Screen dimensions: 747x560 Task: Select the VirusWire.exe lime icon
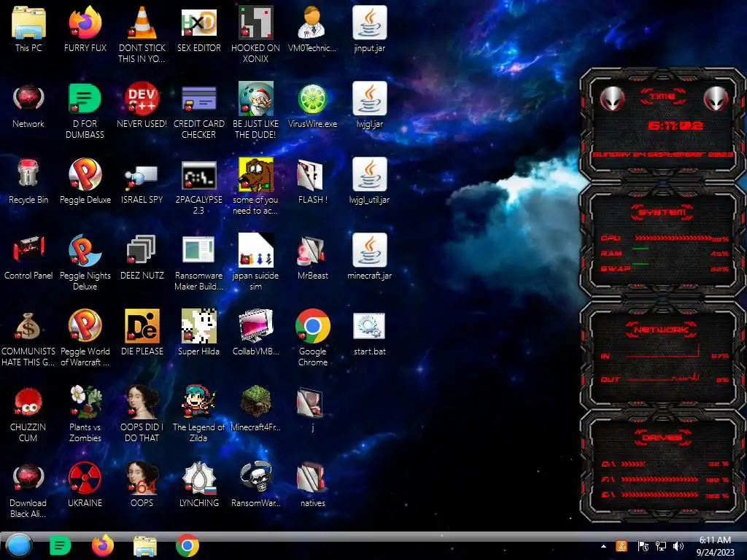coord(313,99)
